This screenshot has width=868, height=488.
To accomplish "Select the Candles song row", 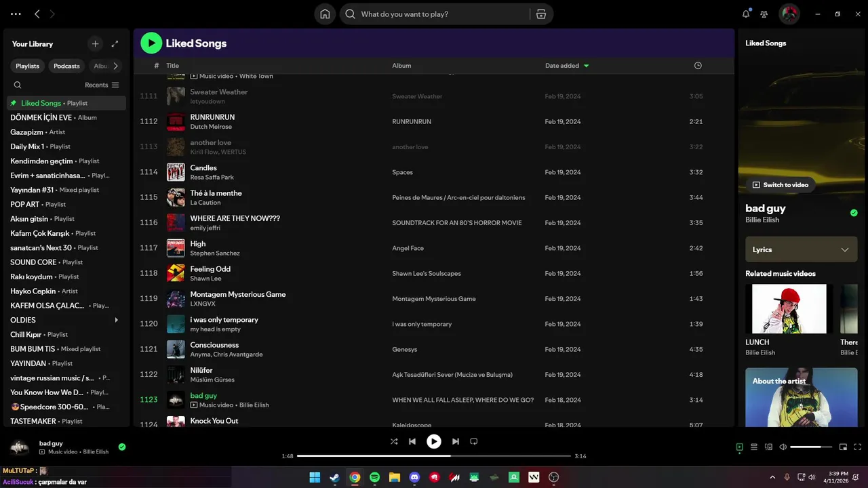I will click(x=434, y=172).
